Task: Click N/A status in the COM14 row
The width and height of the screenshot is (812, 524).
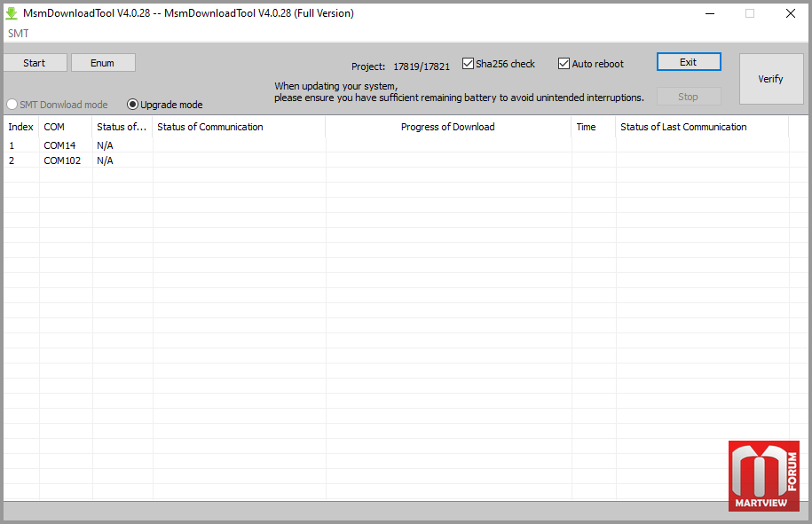Action: pos(105,145)
